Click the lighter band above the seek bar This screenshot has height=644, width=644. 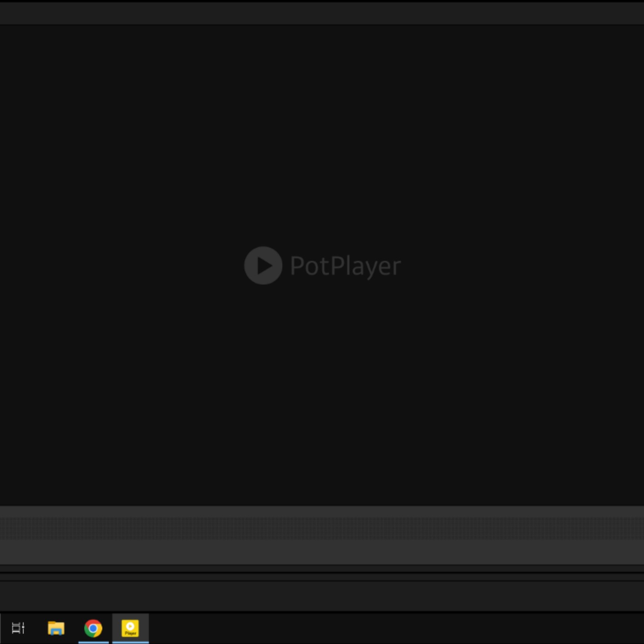(x=322, y=511)
